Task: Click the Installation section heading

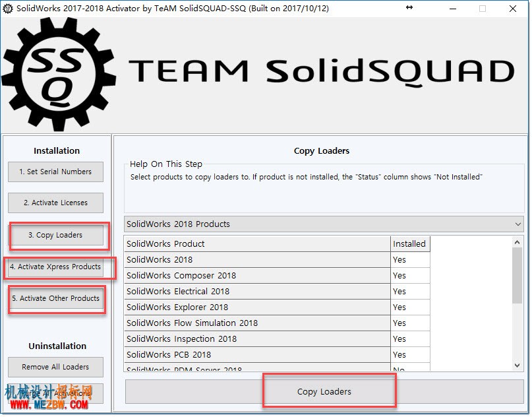Action: [57, 151]
